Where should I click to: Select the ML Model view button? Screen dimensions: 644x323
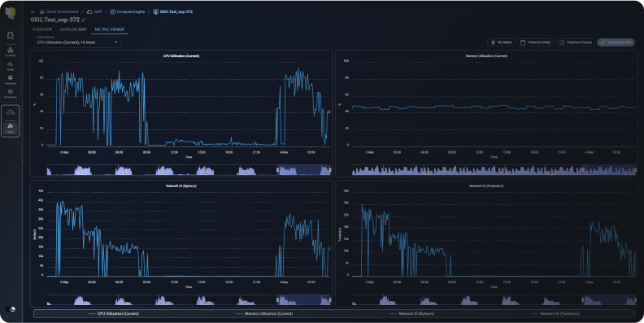(501, 42)
